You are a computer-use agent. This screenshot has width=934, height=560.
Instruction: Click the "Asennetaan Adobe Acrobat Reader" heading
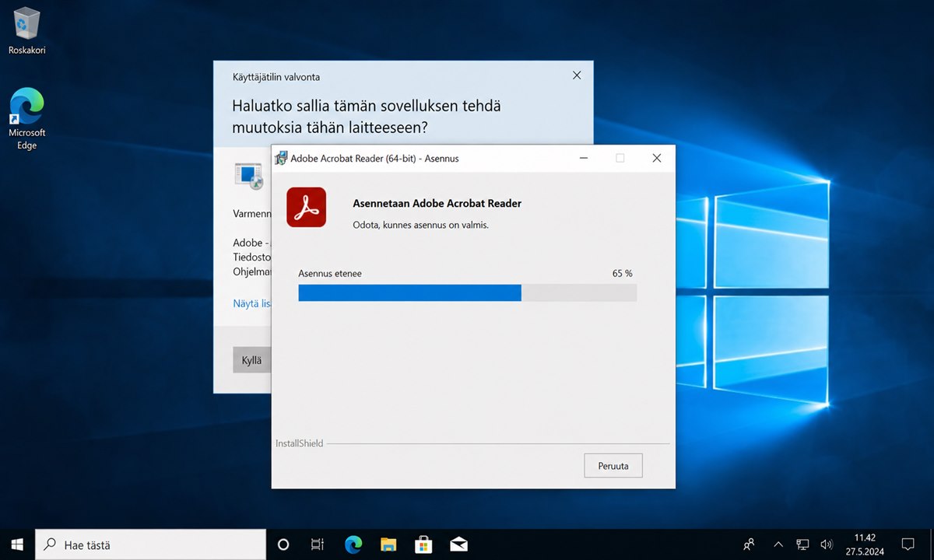pyautogui.click(x=437, y=203)
